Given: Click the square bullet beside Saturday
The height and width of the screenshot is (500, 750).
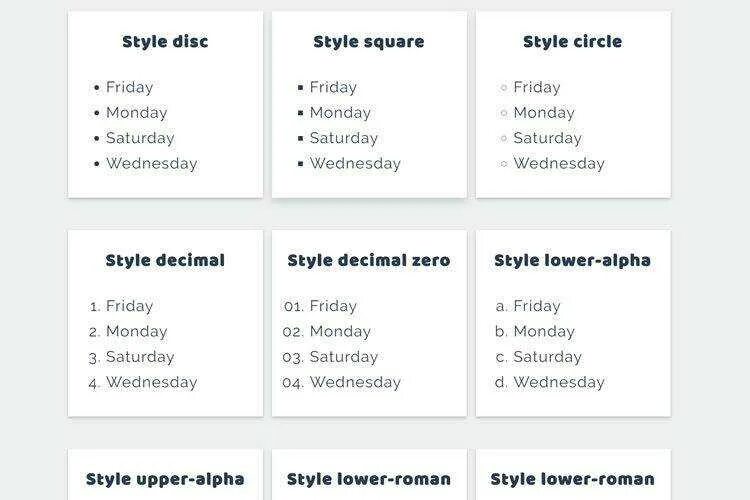Looking at the screenshot, I should click(x=300, y=139).
